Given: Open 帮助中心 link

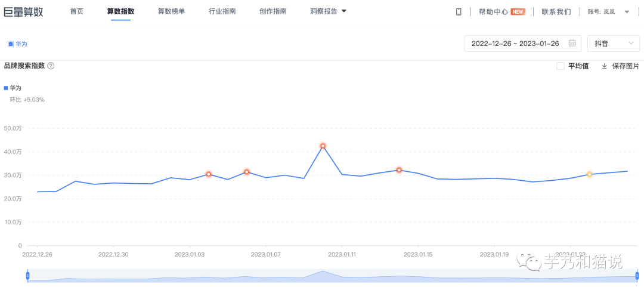Looking at the screenshot, I should pos(493,11).
